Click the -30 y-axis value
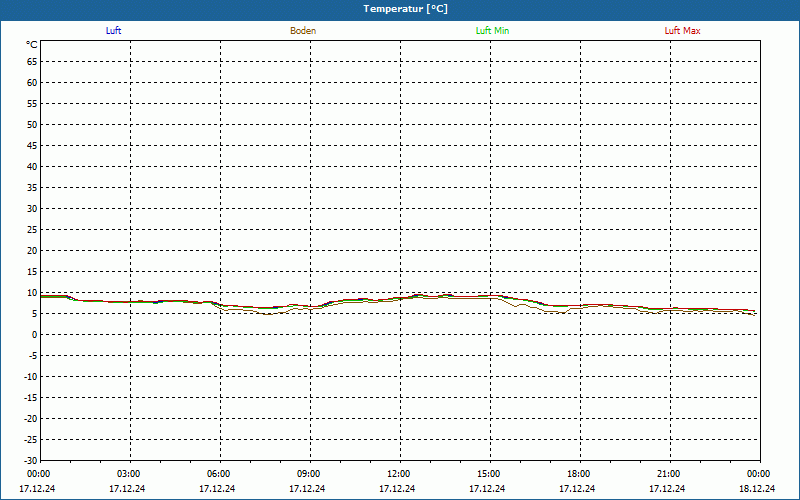 tap(31, 461)
